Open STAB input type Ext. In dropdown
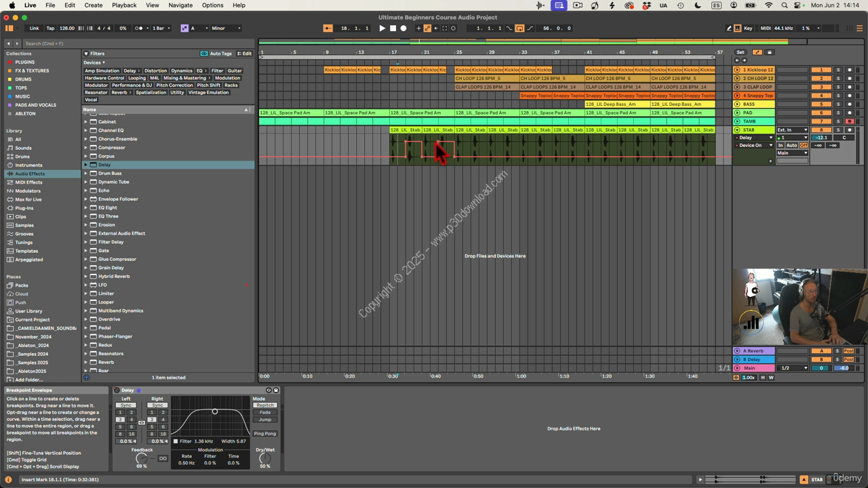The width and height of the screenshot is (868, 488). (x=792, y=130)
